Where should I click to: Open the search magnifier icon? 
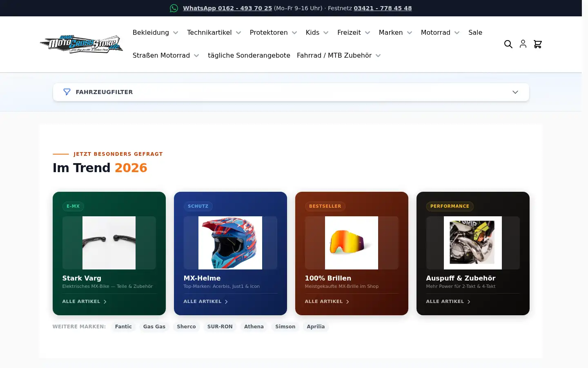(508, 44)
